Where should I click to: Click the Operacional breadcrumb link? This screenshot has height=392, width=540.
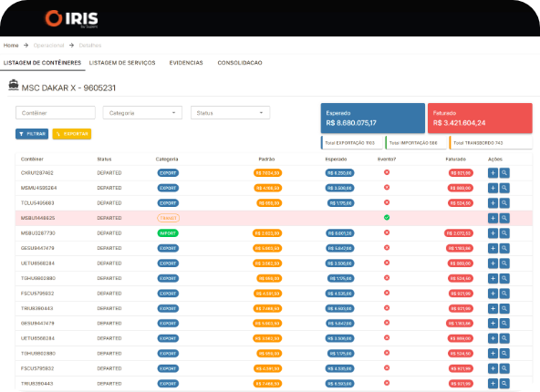[x=48, y=46]
